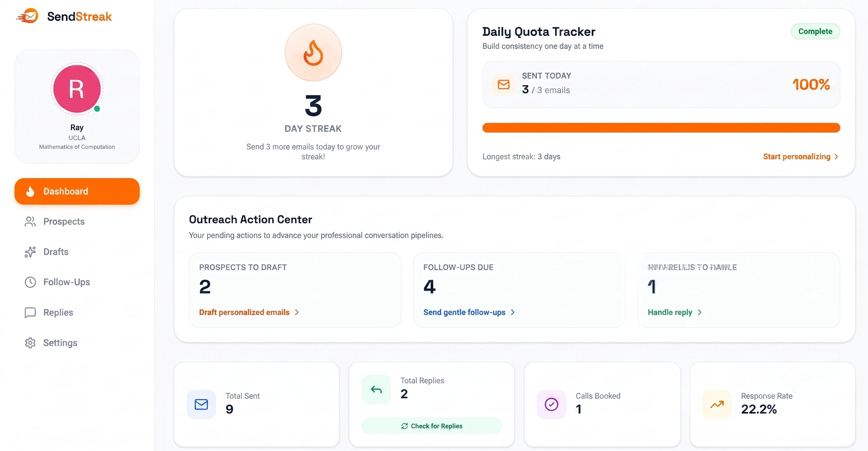Viewport: 868px width, 451px height.
Task: Click the Sent Today envelope icon
Action: pos(504,84)
